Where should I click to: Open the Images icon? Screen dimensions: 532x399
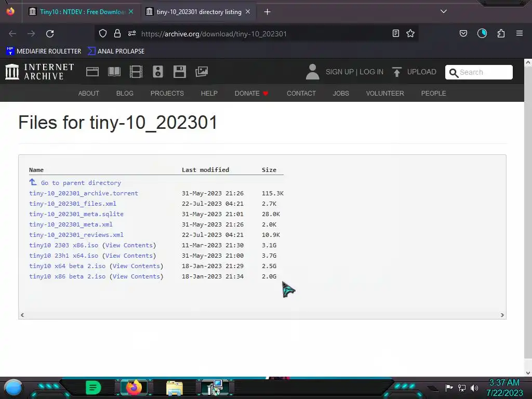click(202, 72)
